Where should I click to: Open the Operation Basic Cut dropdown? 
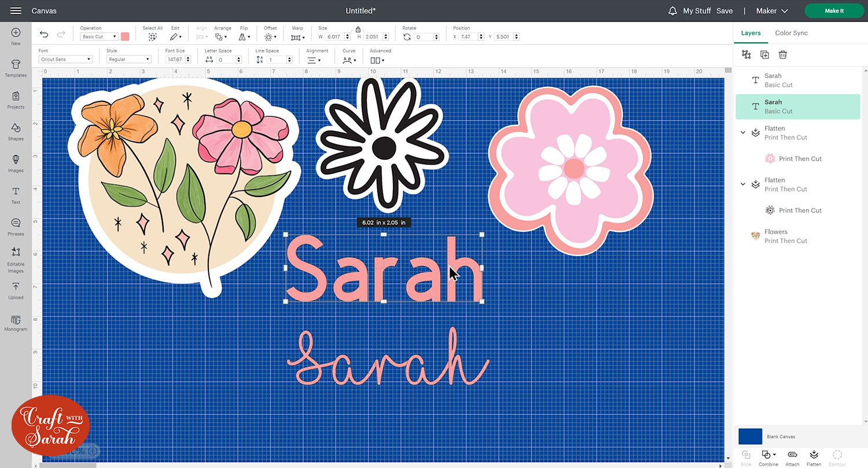(99, 36)
